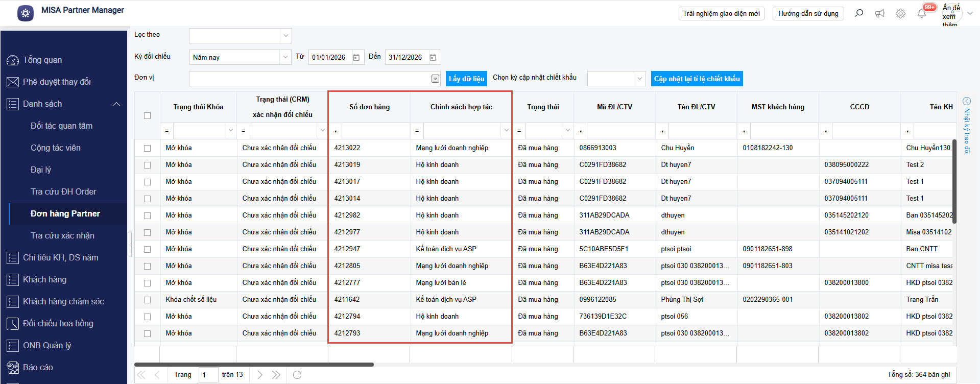The image size is (980, 384).
Task: Select Tra cứu xác nhận in sidebar
Action: [x=62, y=235]
